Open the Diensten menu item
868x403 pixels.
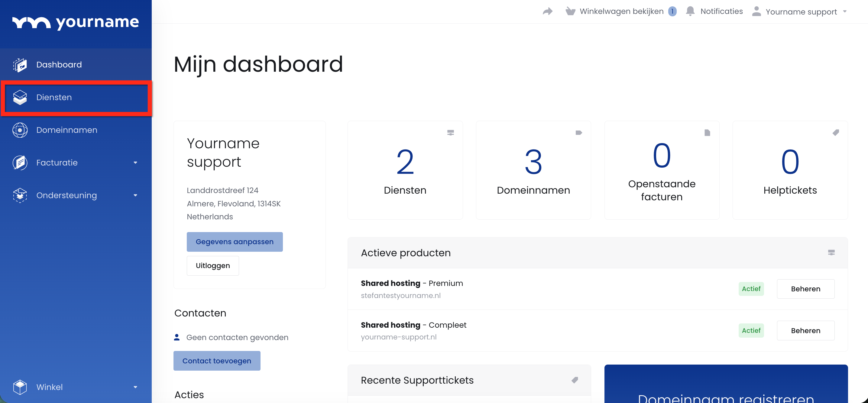click(x=54, y=97)
